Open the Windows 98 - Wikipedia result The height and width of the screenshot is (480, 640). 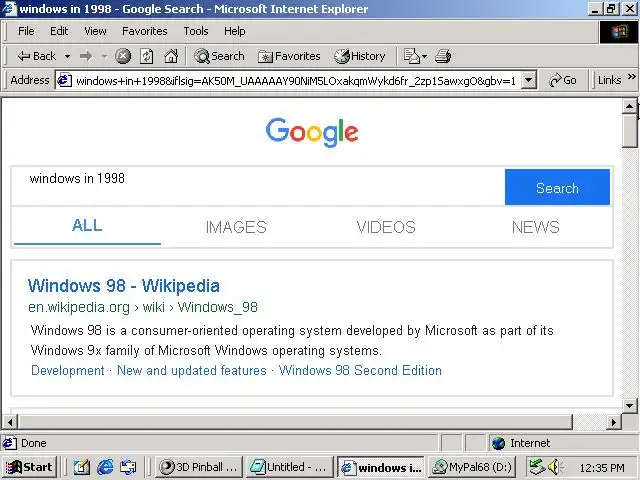point(124,286)
